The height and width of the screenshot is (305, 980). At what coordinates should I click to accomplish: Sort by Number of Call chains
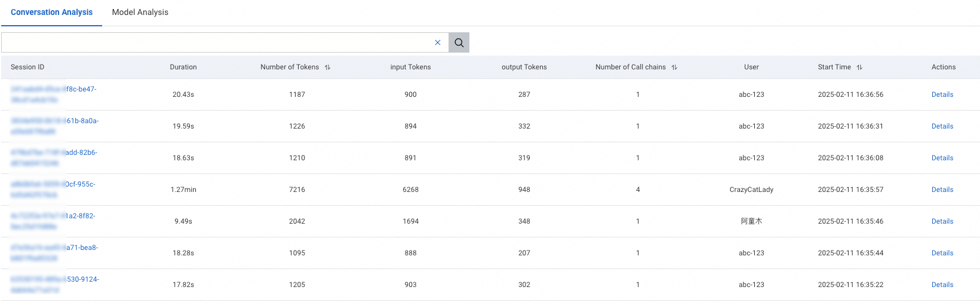674,68
